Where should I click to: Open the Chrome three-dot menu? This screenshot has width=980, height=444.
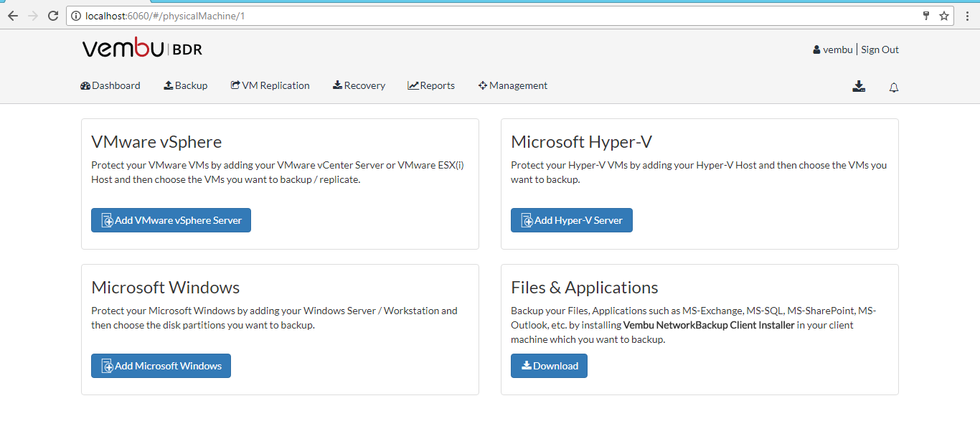click(968, 16)
